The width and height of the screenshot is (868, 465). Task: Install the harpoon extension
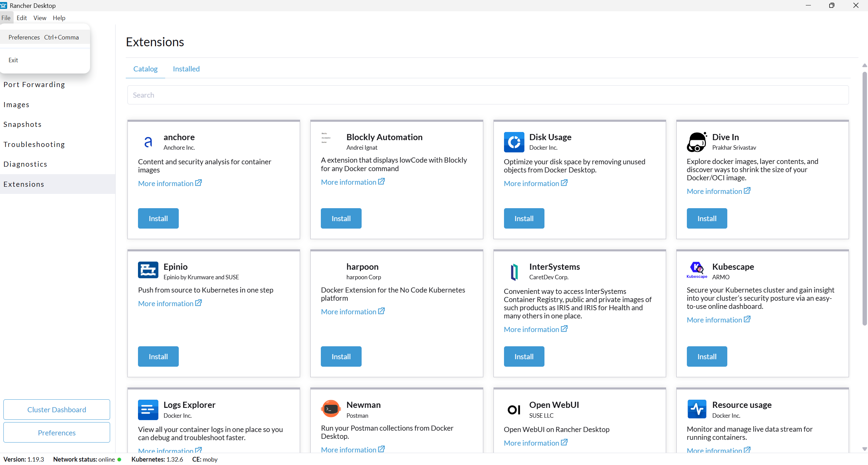pos(341,356)
